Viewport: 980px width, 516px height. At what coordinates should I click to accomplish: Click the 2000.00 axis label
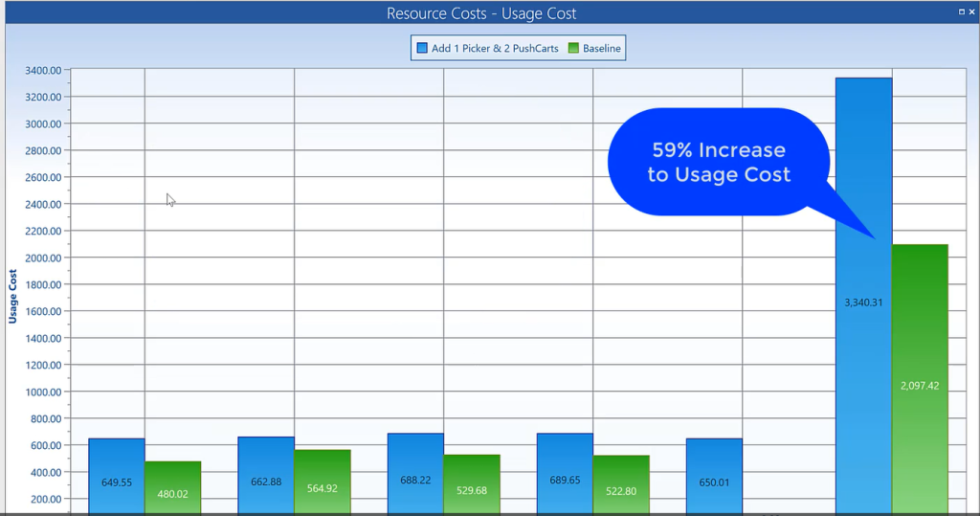[x=43, y=258]
